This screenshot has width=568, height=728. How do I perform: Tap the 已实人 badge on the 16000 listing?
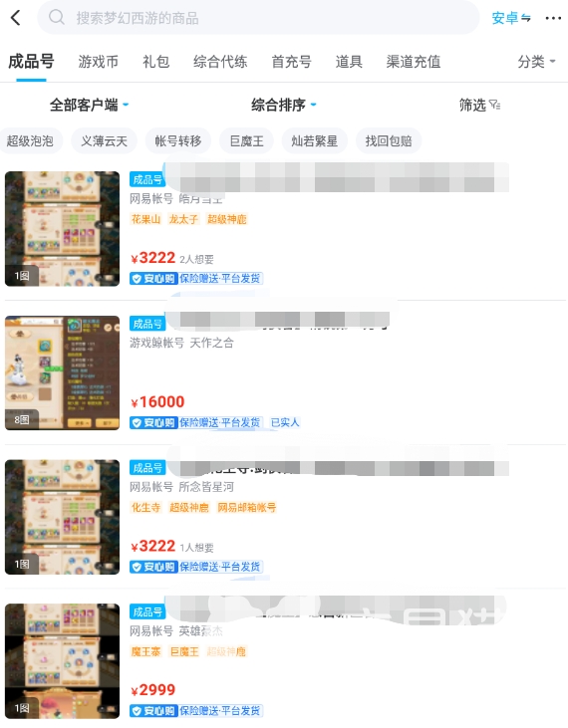[x=285, y=422]
